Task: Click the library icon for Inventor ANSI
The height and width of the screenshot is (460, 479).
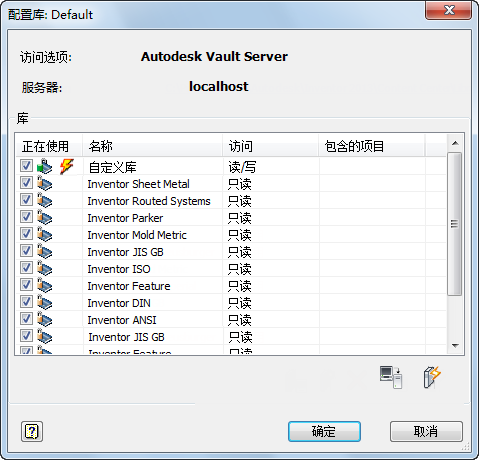Action: [x=45, y=319]
